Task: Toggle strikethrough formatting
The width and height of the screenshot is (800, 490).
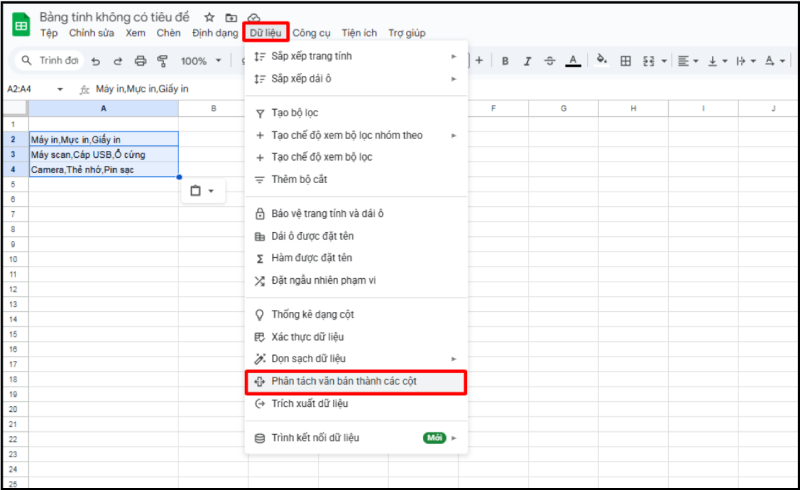Action: point(549,61)
